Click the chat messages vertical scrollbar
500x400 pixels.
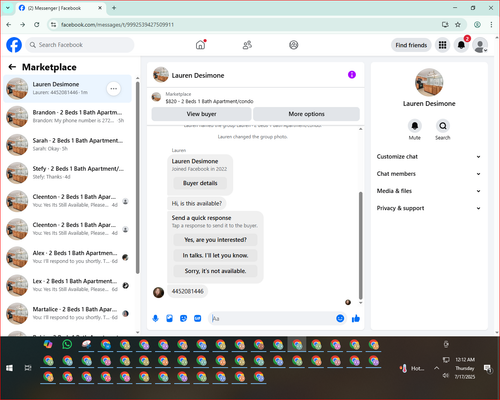point(360,245)
